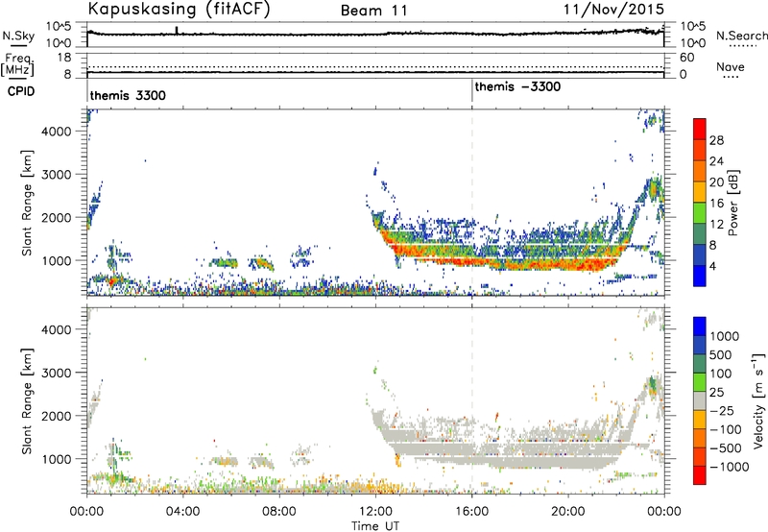Click the 12:00 time axis label
The height and width of the screenshot is (532, 768).
point(375,512)
